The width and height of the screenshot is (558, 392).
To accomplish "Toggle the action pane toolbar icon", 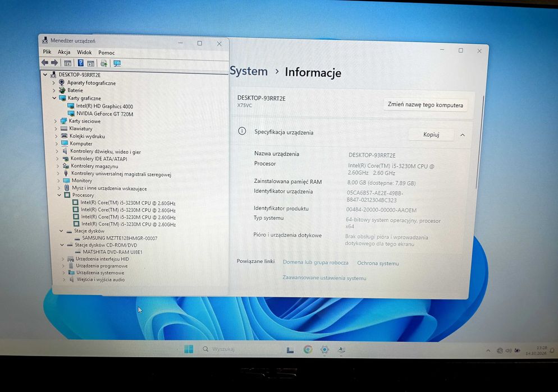I will (91, 63).
